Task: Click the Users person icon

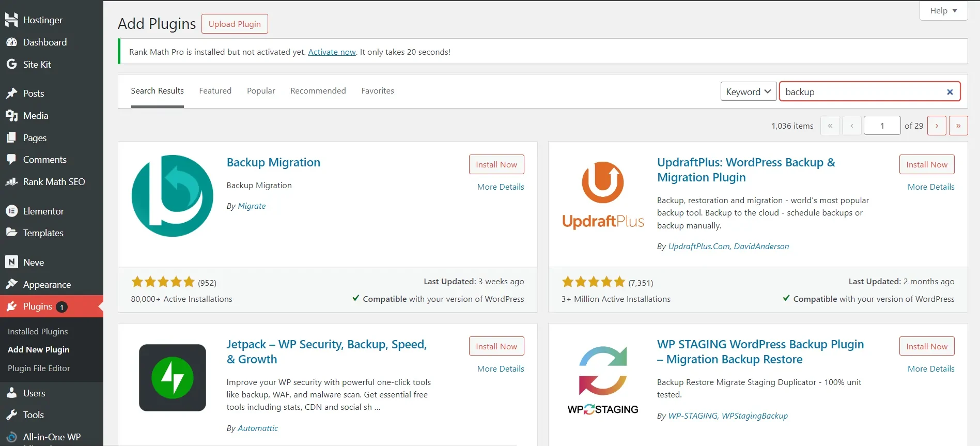Action: coord(11,393)
